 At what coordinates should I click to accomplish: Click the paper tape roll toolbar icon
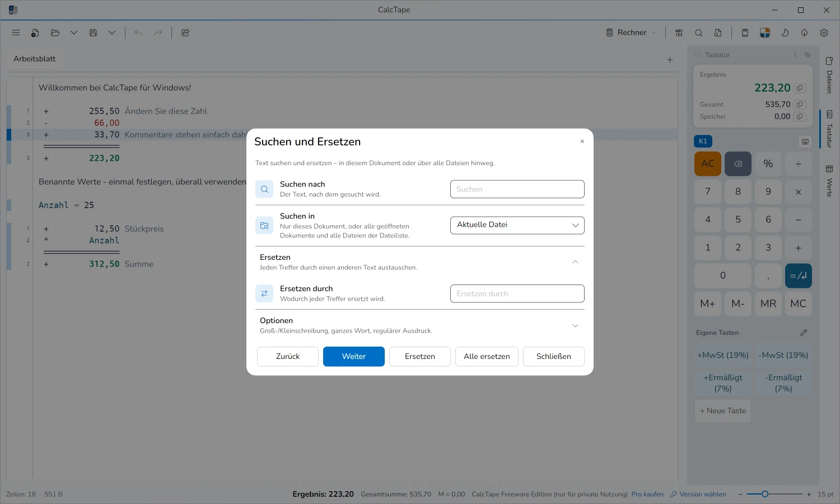pyautogui.click(x=745, y=32)
